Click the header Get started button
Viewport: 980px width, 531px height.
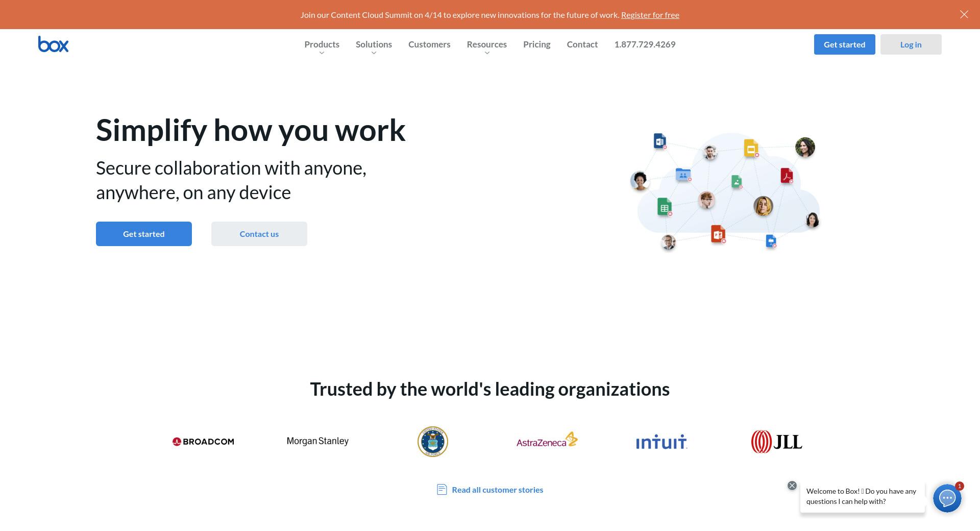(844, 44)
